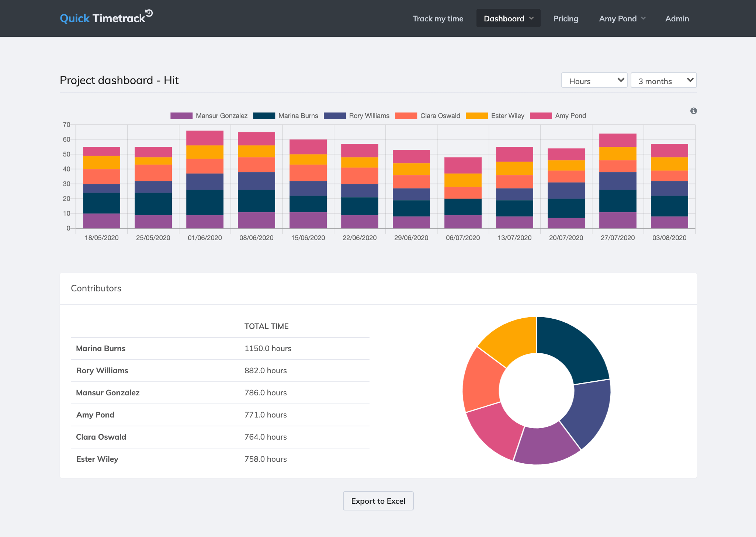Go to Track my time
The height and width of the screenshot is (537, 756).
click(438, 18)
